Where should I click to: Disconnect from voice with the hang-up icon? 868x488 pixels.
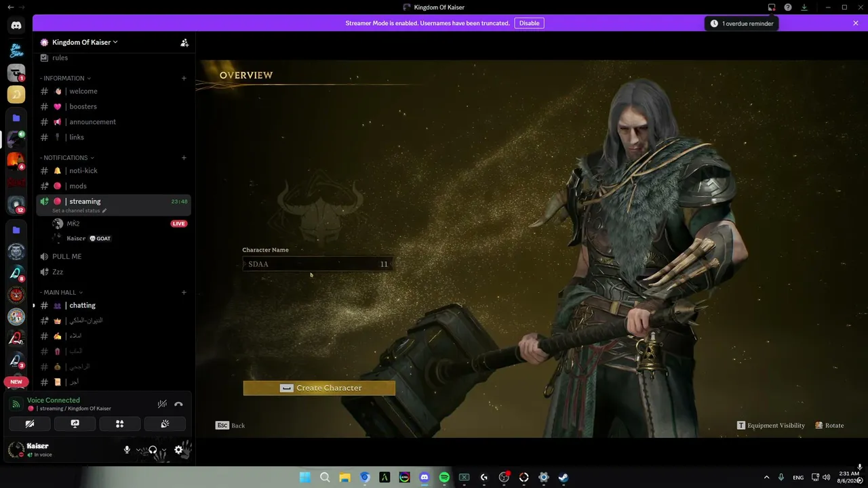tap(178, 404)
